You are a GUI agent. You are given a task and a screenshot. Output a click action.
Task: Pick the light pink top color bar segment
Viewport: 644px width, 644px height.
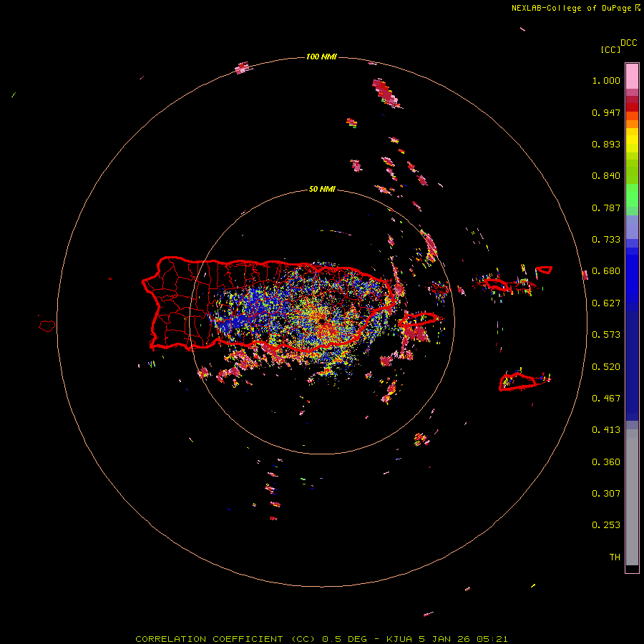[x=632, y=76]
